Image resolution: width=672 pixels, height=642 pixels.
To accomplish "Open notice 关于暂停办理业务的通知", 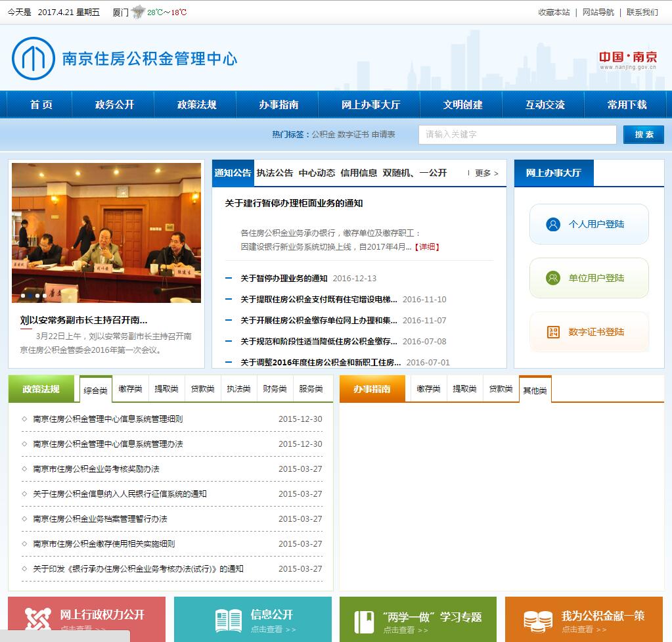I will 284,279.
